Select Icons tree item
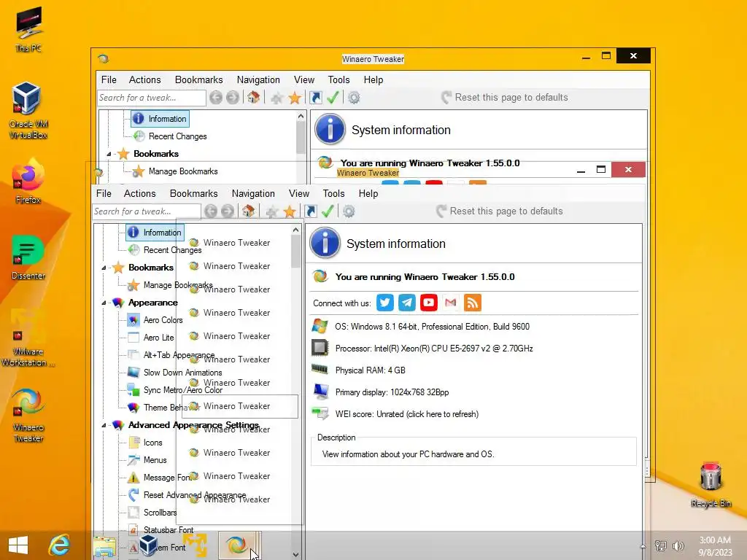The image size is (747, 560). coord(146,443)
